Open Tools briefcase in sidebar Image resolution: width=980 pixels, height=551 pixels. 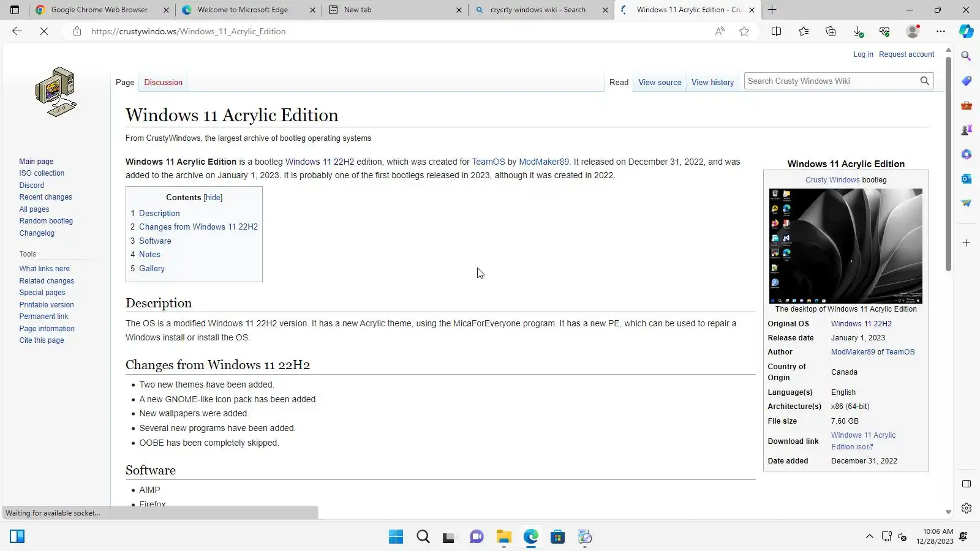coord(967,105)
